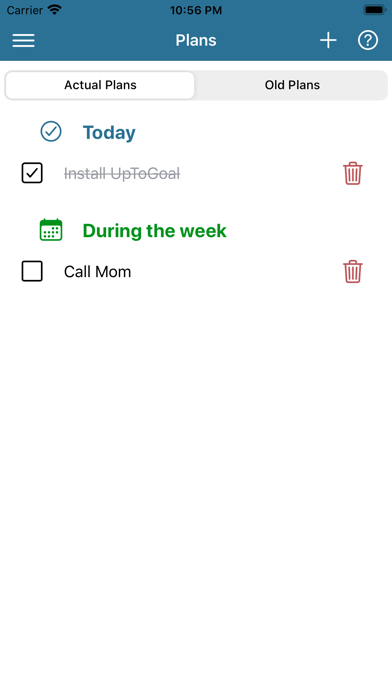
Task: Switch to the Old Plans tab
Action: [x=292, y=85]
